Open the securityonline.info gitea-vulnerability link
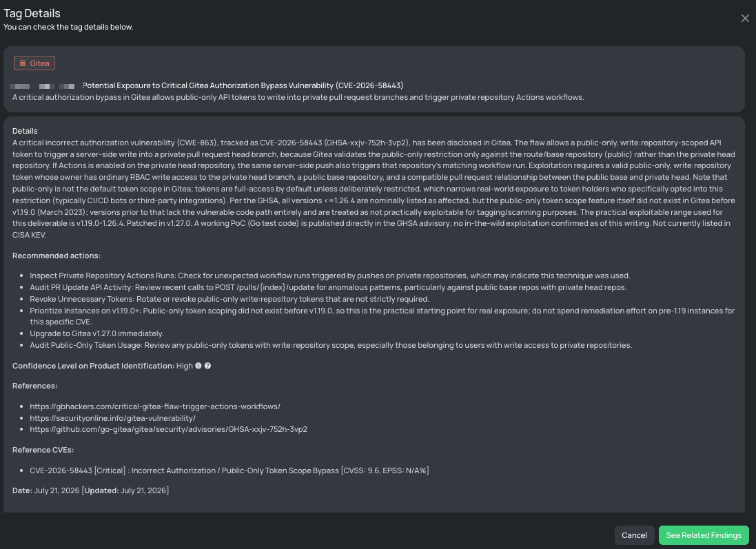The width and height of the screenshot is (756, 549). point(112,418)
